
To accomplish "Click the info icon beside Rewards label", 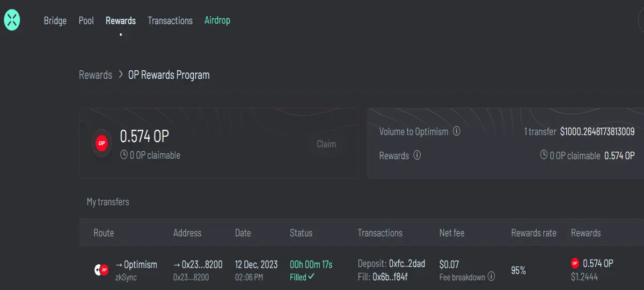I will click(417, 155).
